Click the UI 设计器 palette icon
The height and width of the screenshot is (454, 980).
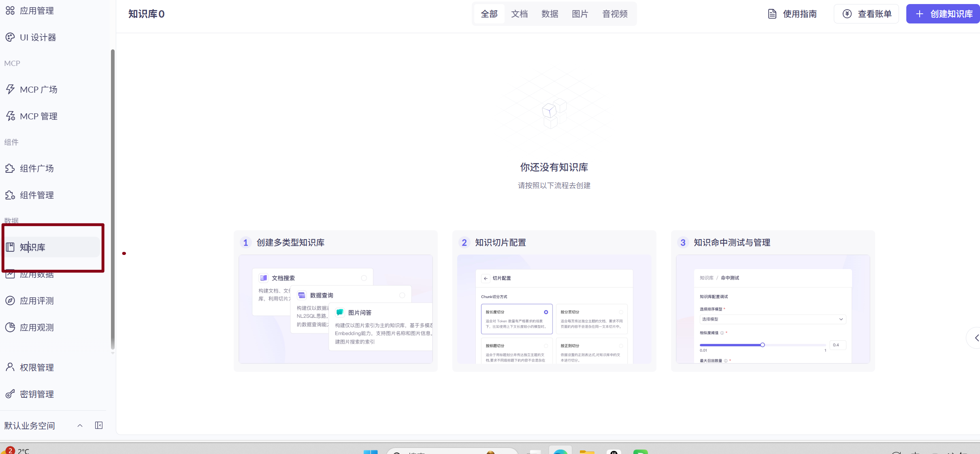click(x=10, y=38)
